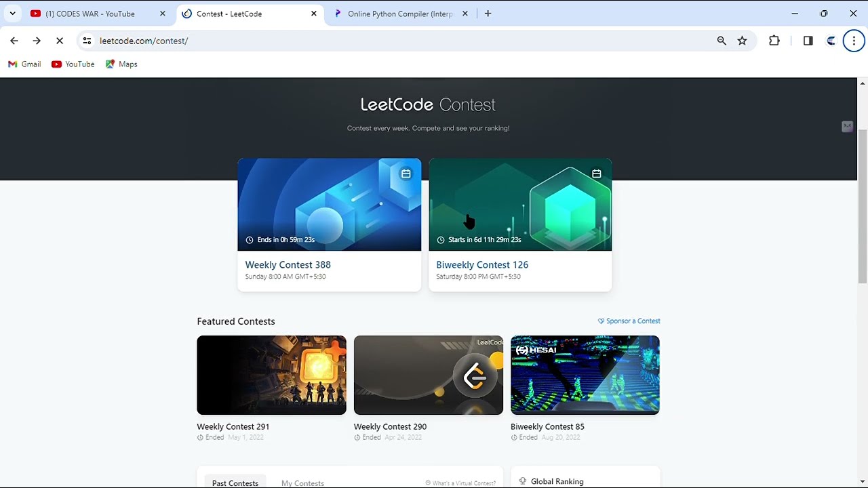
Task: Select the Past Contests tab
Action: pyautogui.click(x=235, y=483)
